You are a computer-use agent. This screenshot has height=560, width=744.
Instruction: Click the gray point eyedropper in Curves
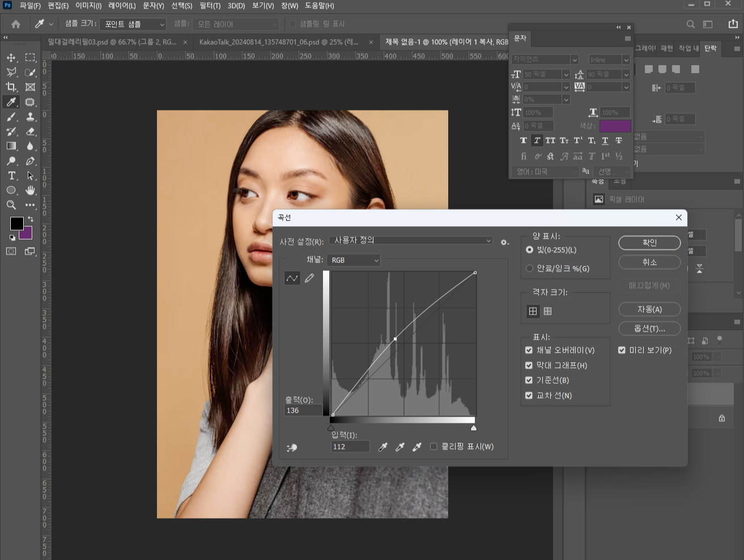400,447
